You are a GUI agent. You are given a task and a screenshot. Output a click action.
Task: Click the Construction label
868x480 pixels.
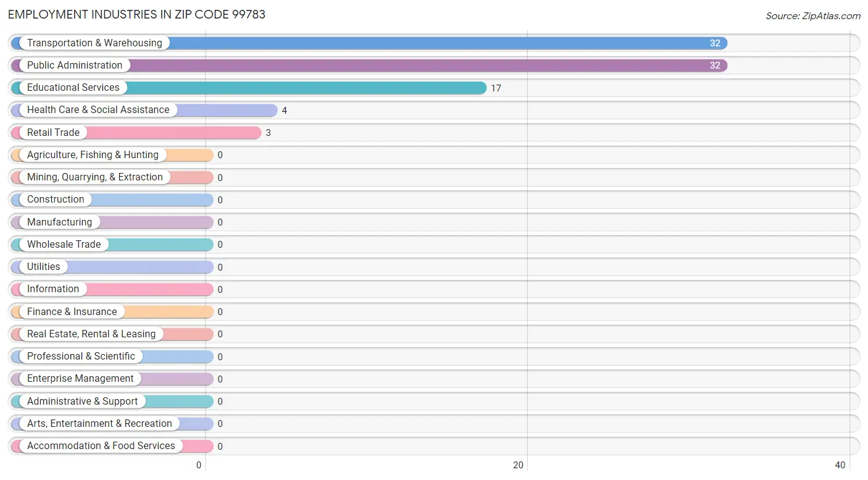(x=56, y=200)
